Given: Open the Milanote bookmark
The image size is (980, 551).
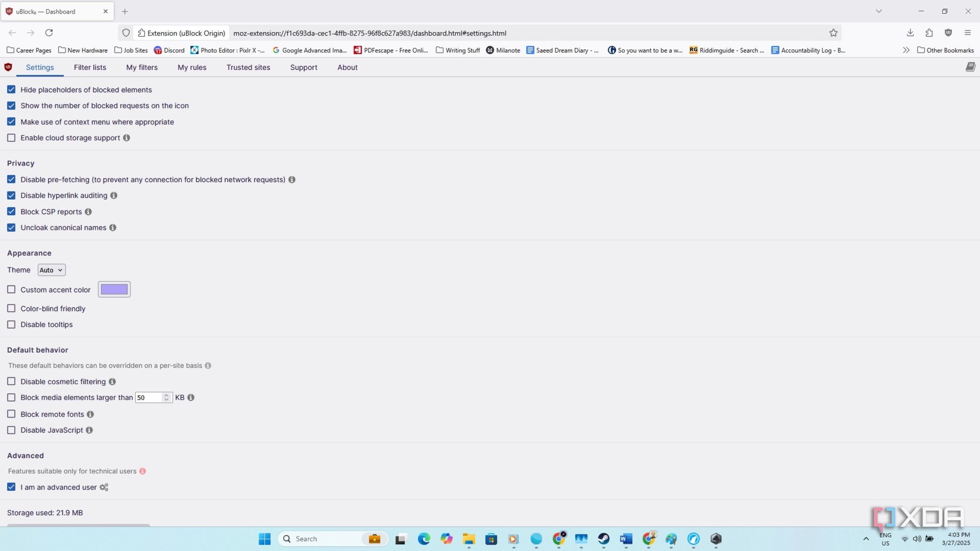Looking at the screenshot, I should click(x=503, y=50).
